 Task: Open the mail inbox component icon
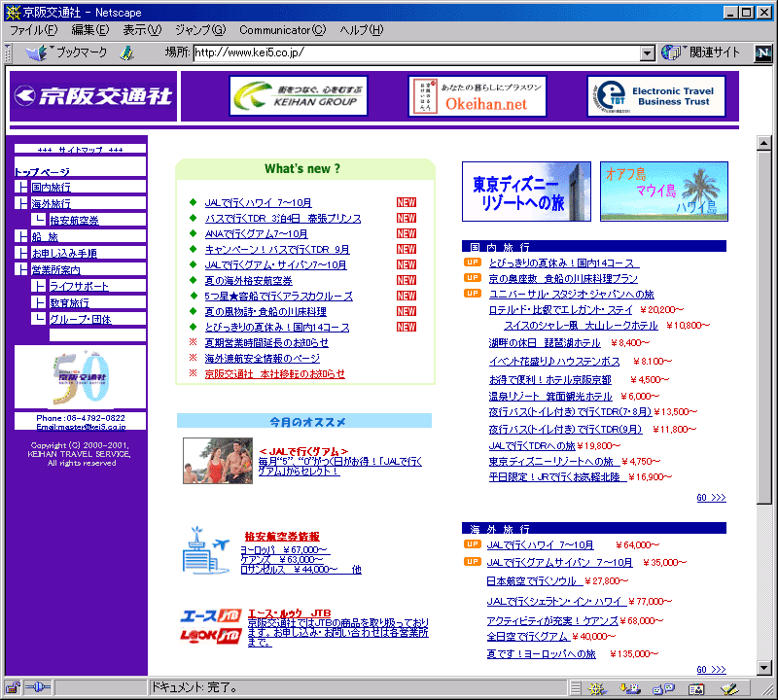(630, 688)
